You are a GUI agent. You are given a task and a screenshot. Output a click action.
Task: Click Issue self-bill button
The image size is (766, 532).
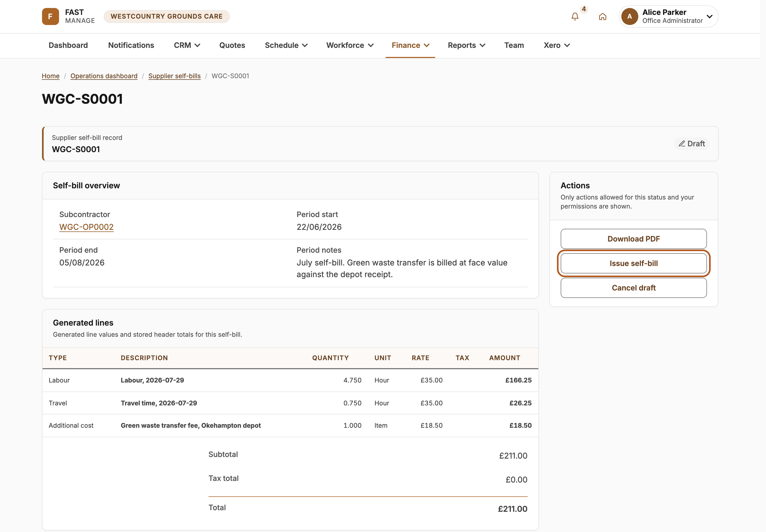pyautogui.click(x=633, y=263)
